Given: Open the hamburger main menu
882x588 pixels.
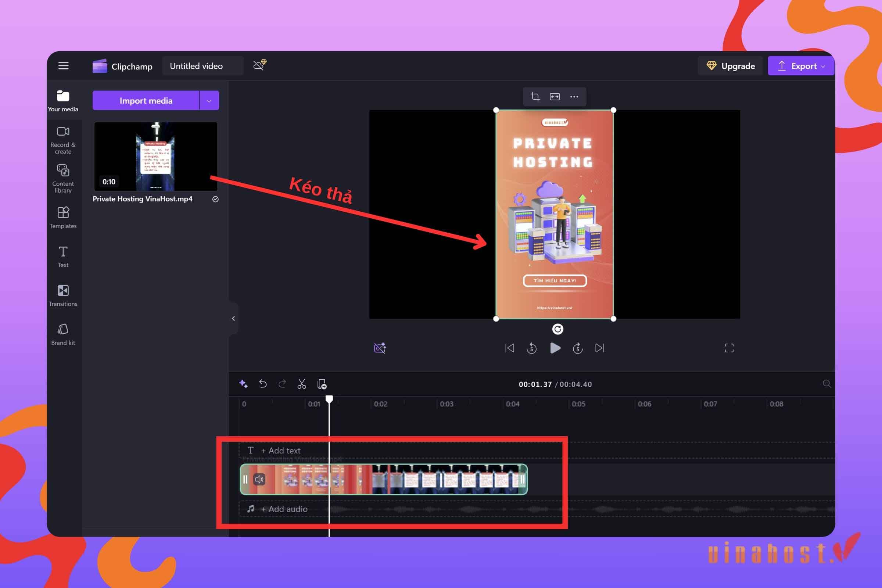Looking at the screenshot, I should [x=63, y=66].
